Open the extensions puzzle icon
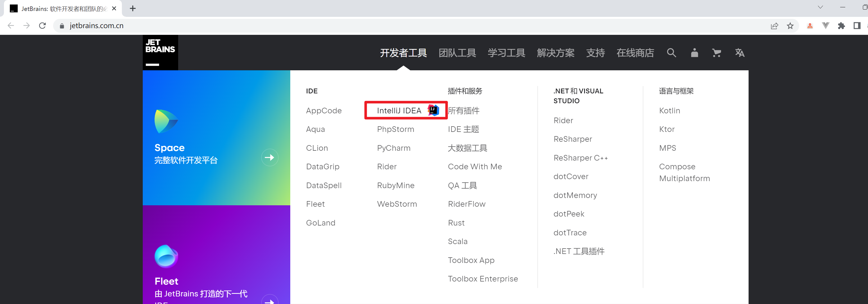Image resolution: width=868 pixels, height=304 pixels. click(841, 26)
